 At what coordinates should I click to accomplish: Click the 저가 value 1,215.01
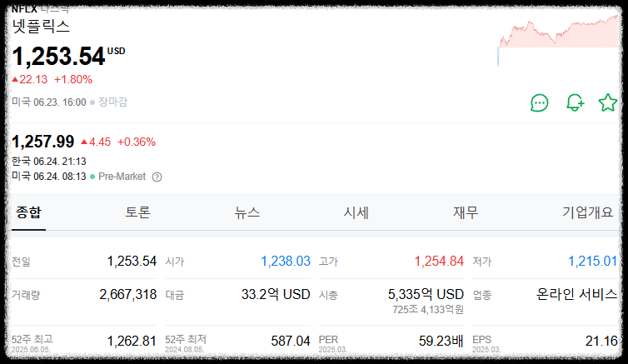tap(592, 261)
